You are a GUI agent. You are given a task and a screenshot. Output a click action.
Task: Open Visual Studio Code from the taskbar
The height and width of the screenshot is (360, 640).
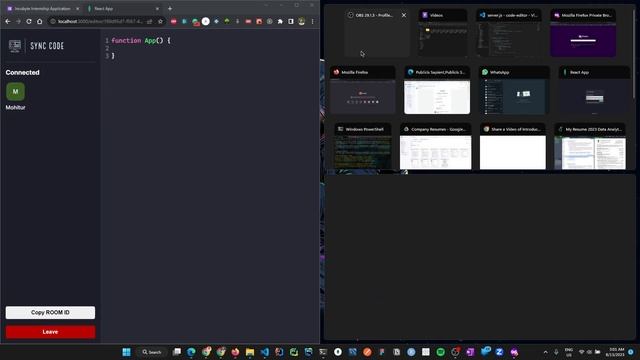tap(264, 352)
